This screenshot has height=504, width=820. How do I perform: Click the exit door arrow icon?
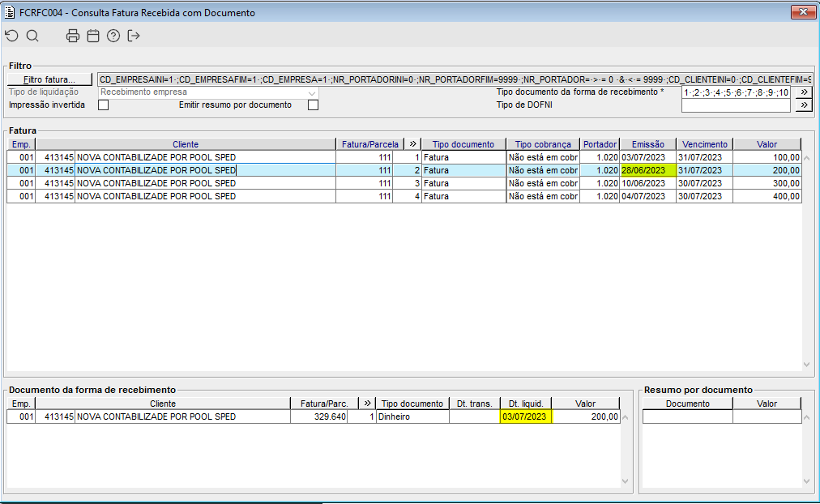[x=134, y=36]
